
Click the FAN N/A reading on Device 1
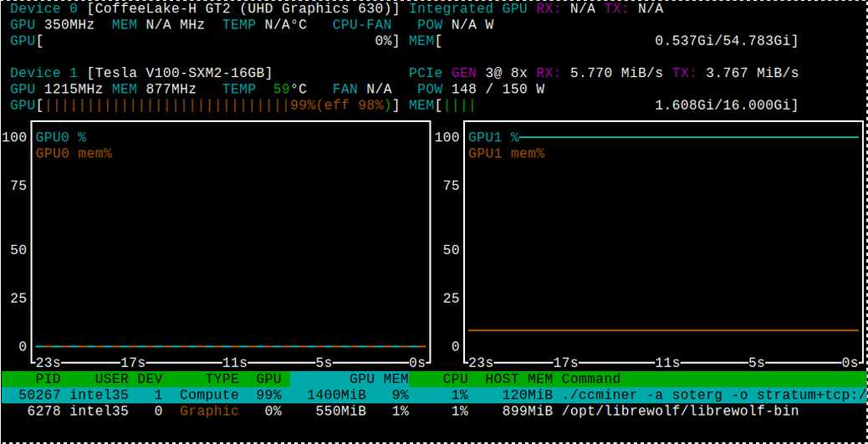pyautogui.click(x=362, y=89)
